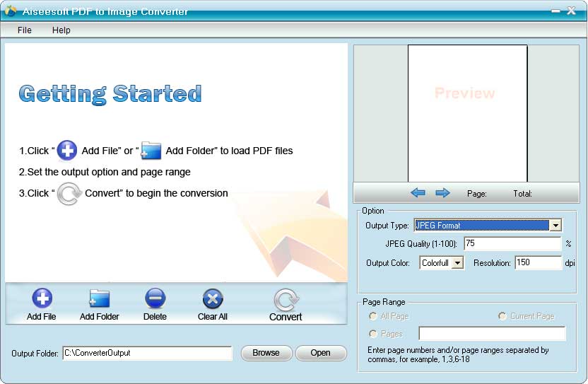Click the Browse button
Image resolution: width=588 pixels, height=384 pixels.
266,353
